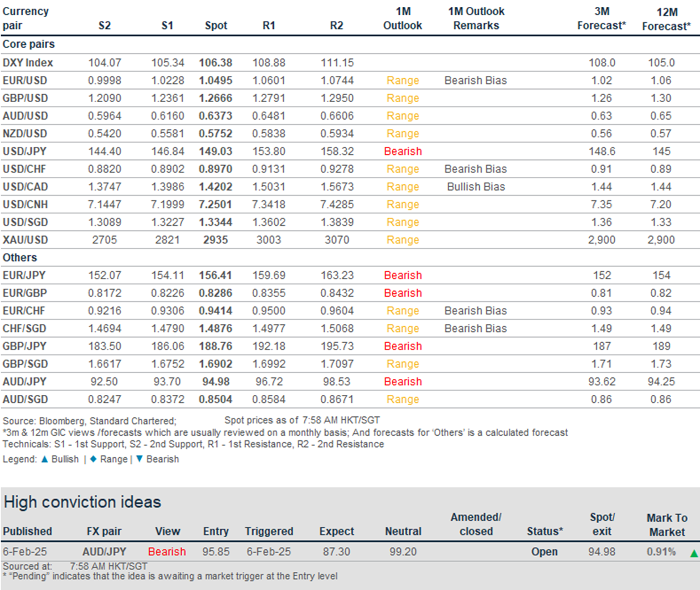
Task: Click CHF/SGD spot value 1.4876
Action: tap(216, 328)
